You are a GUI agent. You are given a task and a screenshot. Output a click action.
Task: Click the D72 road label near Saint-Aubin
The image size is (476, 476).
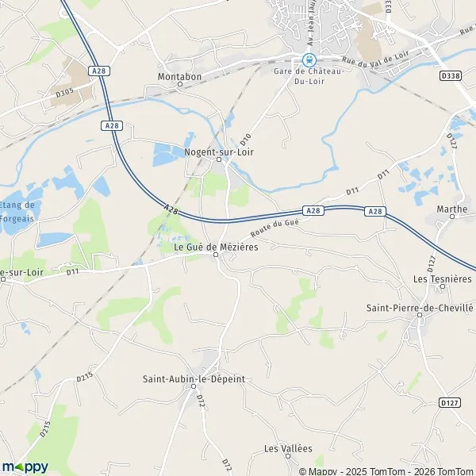click(201, 401)
